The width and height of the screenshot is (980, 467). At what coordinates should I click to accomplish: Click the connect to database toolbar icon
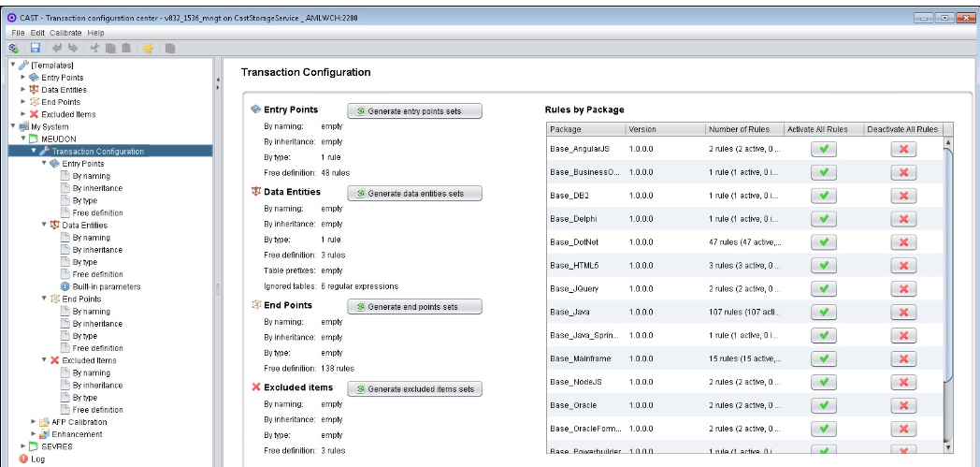point(13,48)
